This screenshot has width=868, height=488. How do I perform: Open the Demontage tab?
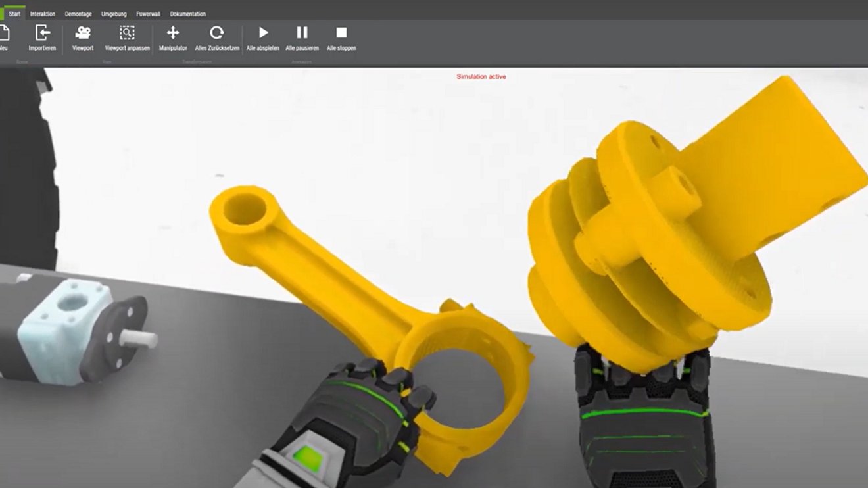point(78,14)
